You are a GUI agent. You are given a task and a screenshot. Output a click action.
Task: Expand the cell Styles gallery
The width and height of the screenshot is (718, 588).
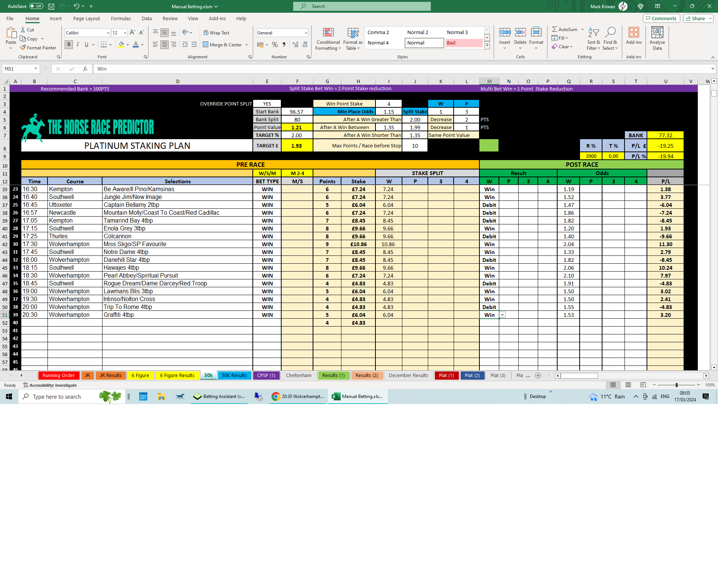(487, 46)
